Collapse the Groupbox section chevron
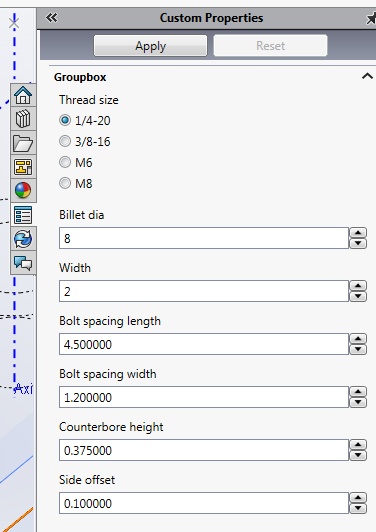 [367, 76]
